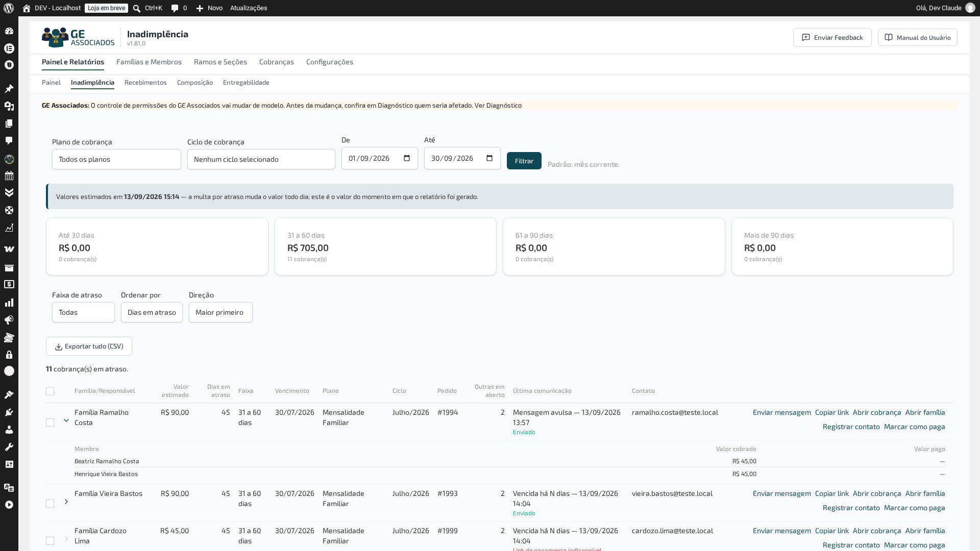The height and width of the screenshot is (551, 980).
Task: Open Appearance paintbrush sidebar icon
Action: coord(9,395)
